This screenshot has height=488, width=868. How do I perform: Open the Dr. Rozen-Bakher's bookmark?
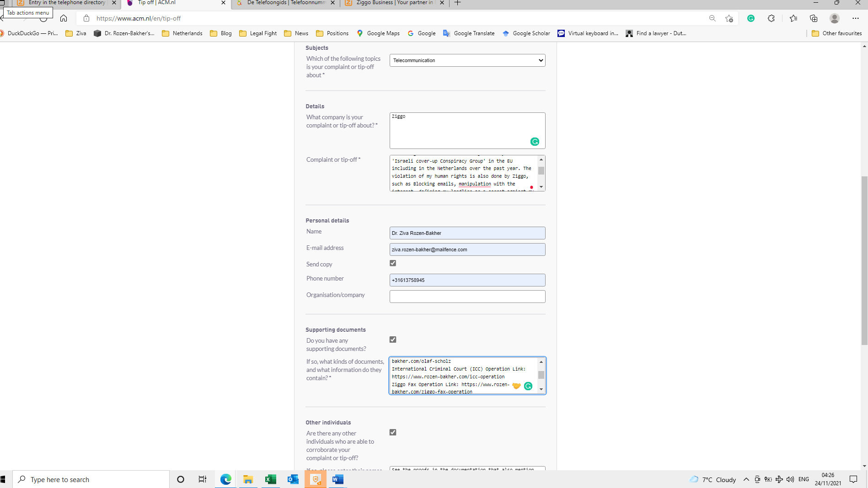(124, 33)
